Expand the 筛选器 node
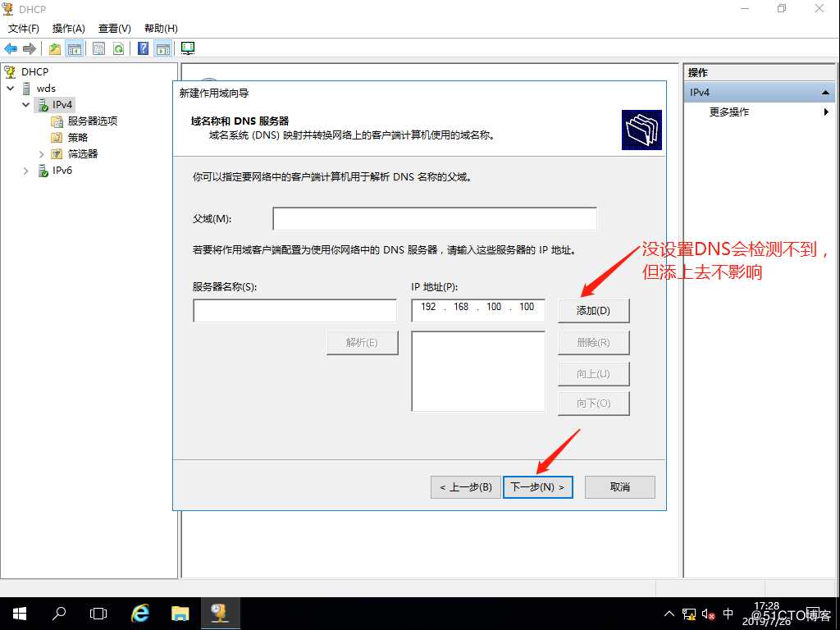Viewport: 840px width, 630px height. [x=41, y=154]
